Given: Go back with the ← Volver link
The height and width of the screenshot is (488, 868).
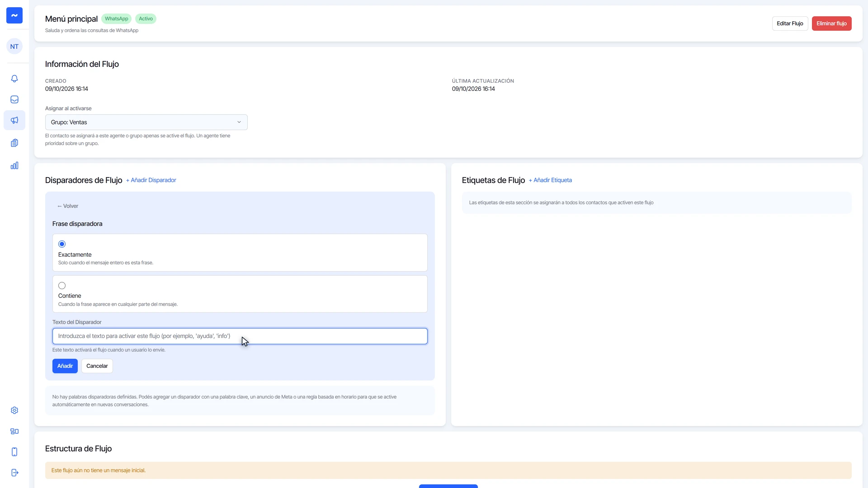Looking at the screenshot, I should 68,206.
